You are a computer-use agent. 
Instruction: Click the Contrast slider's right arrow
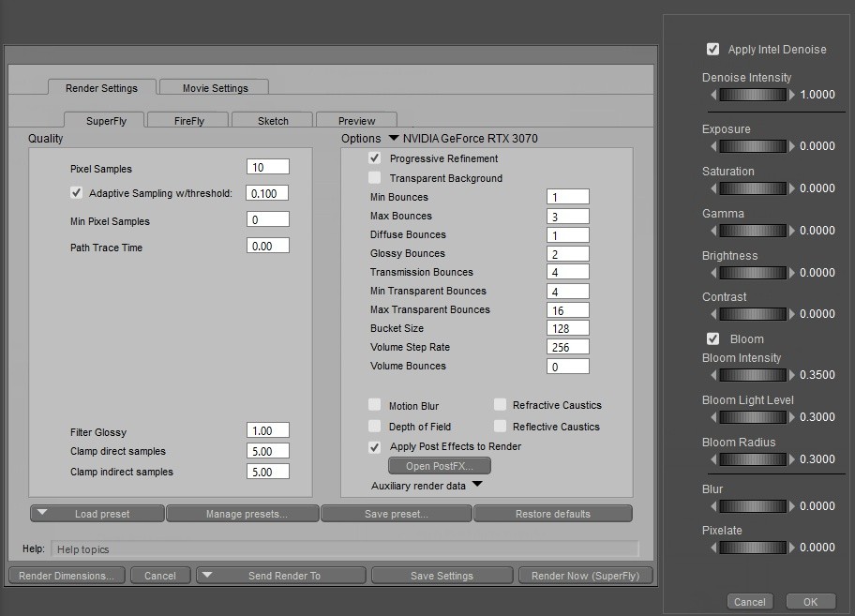[792, 314]
